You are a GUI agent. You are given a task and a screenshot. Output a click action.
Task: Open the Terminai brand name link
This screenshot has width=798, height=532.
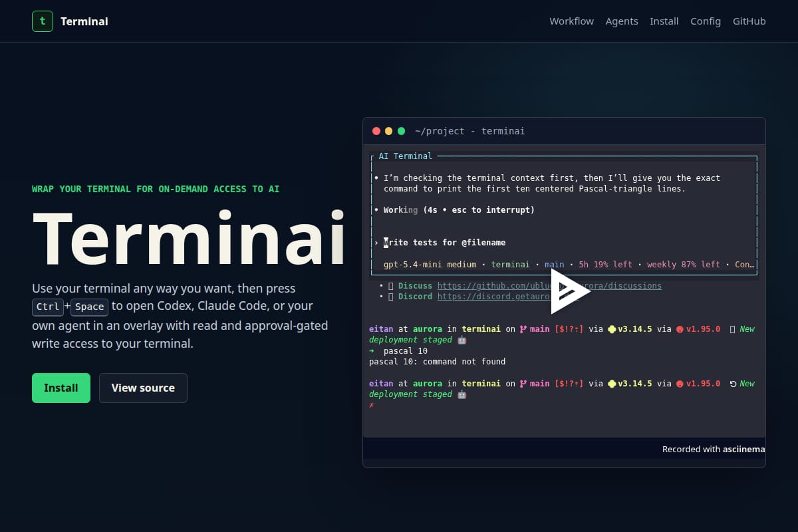84,21
